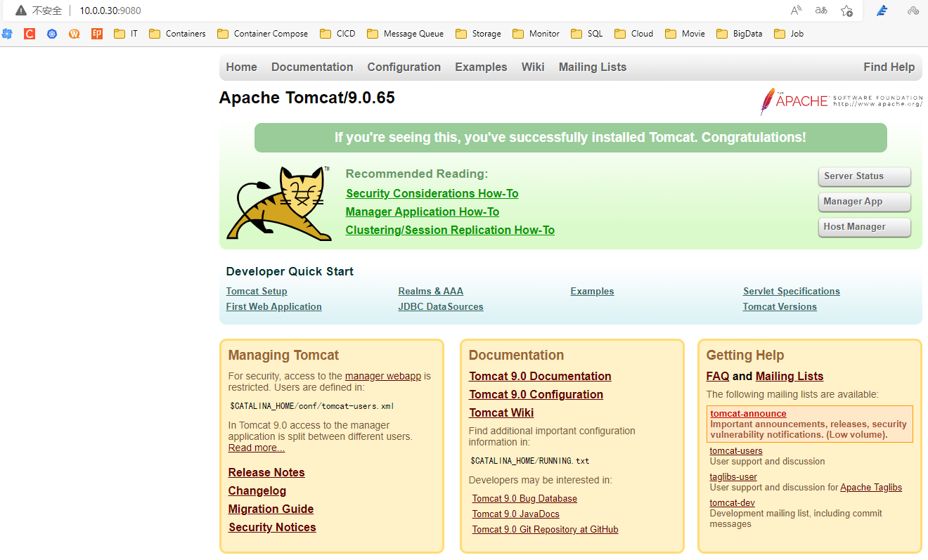Image resolution: width=928 pixels, height=560 pixels.
Task: Open Wiki in Tomcat nav bar
Action: 533,67
